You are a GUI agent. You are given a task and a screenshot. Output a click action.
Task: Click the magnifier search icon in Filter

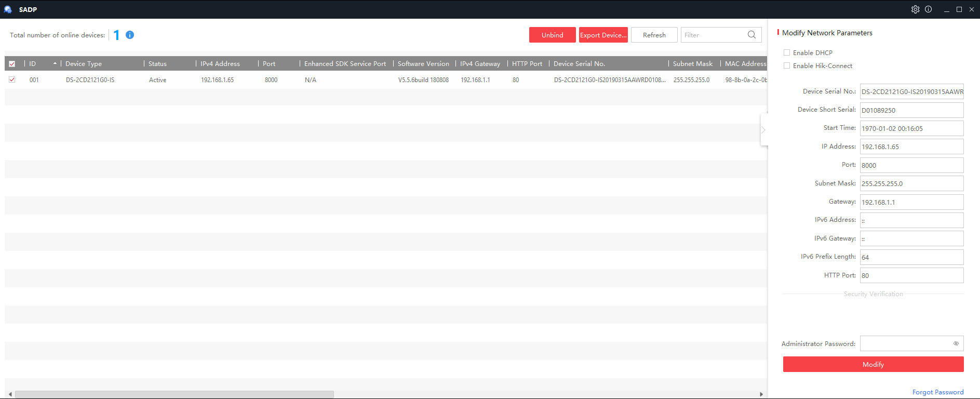tap(751, 35)
